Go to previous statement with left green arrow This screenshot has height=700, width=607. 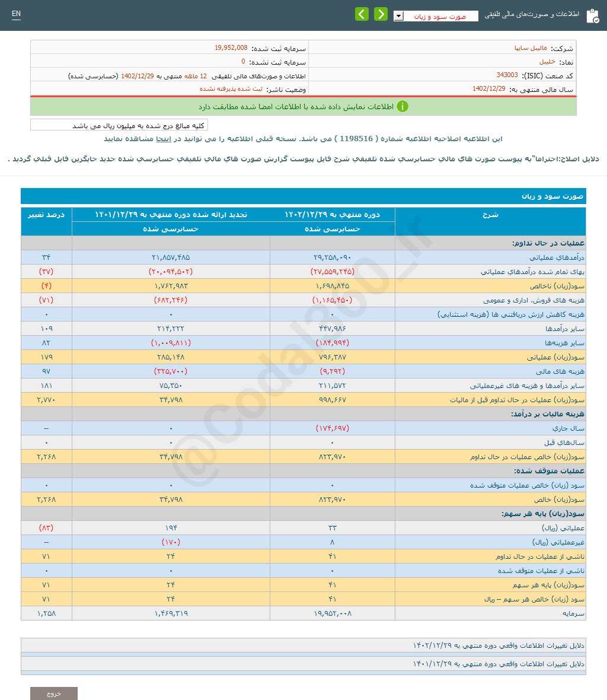pyautogui.click(x=362, y=14)
